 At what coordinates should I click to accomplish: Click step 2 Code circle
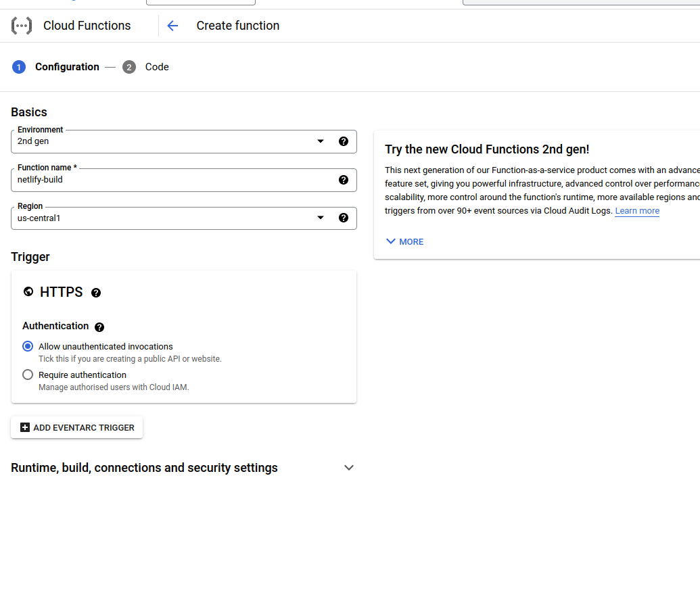tap(129, 67)
